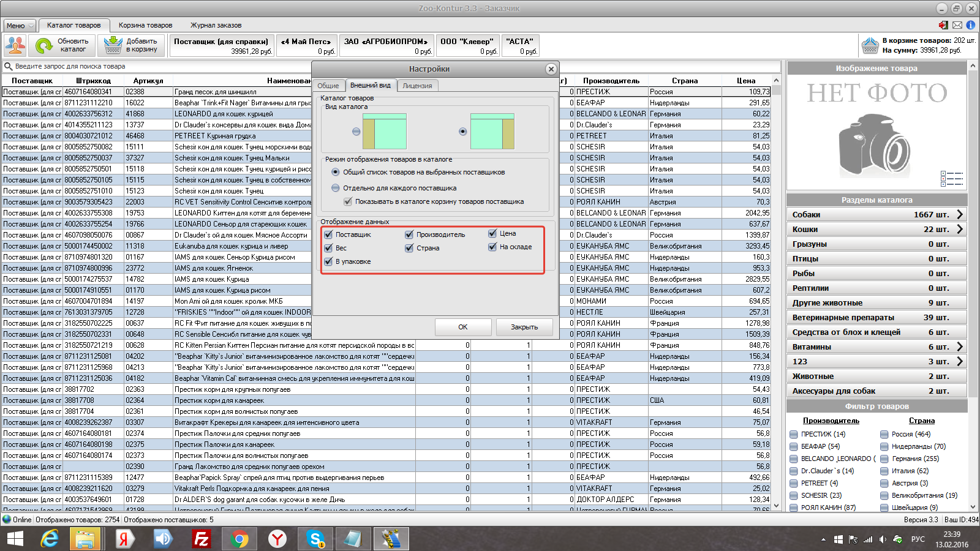Image resolution: width=980 pixels, height=551 pixels.
Task: Open the blue info icon
Action: click(x=971, y=25)
